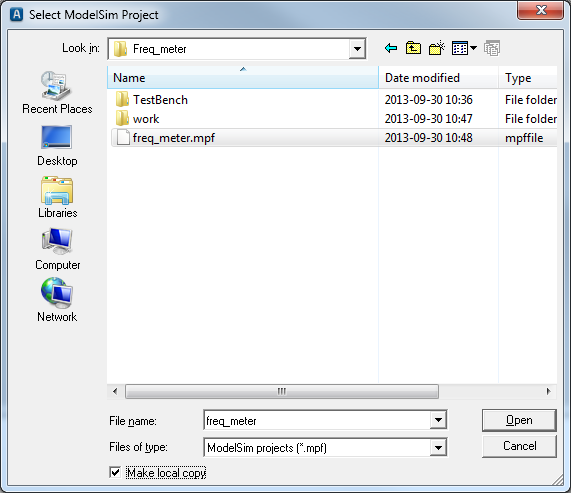571x493 pixels.
Task: Expand the Look in folder dropdown
Action: pyautogui.click(x=357, y=48)
